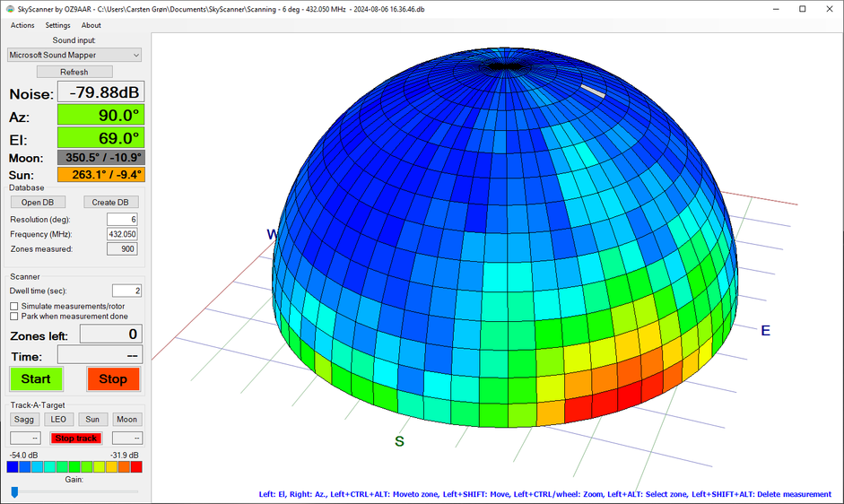Click the Resolution (deg) input field
This screenshot has width=844, height=504.
[122, 219]
